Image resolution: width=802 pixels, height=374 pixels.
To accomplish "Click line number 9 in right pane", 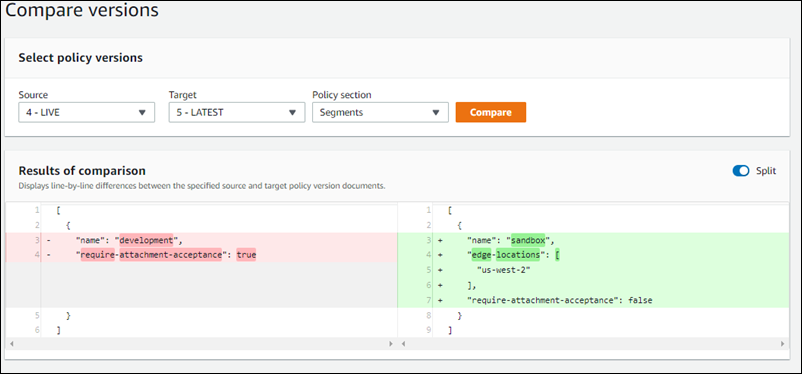I will [x=429, y=331].
